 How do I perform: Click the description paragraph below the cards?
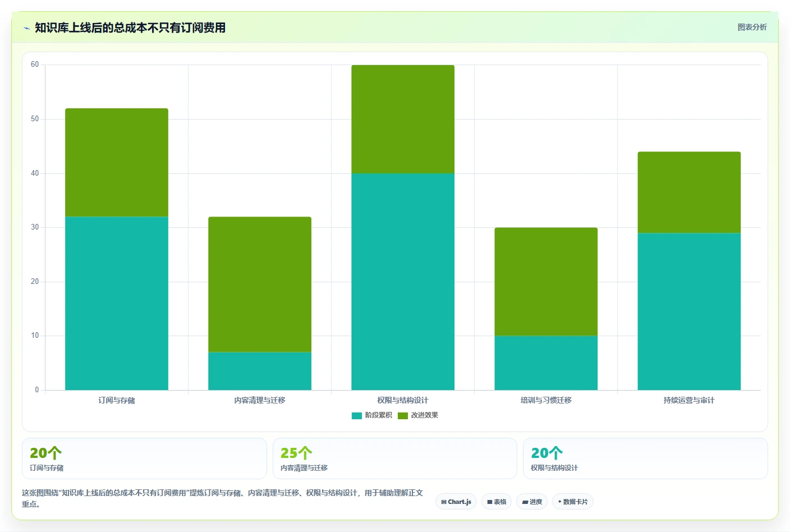(223, 498)
